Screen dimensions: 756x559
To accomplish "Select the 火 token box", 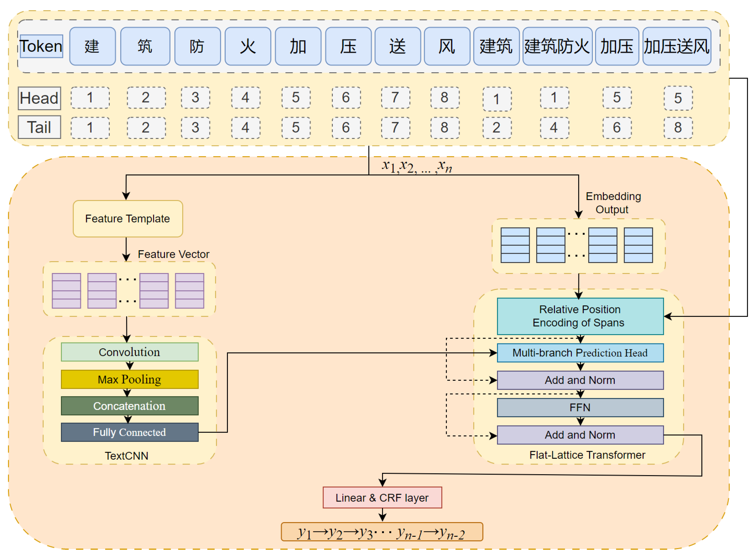I will pyautogui.click(x=248, y=46).
